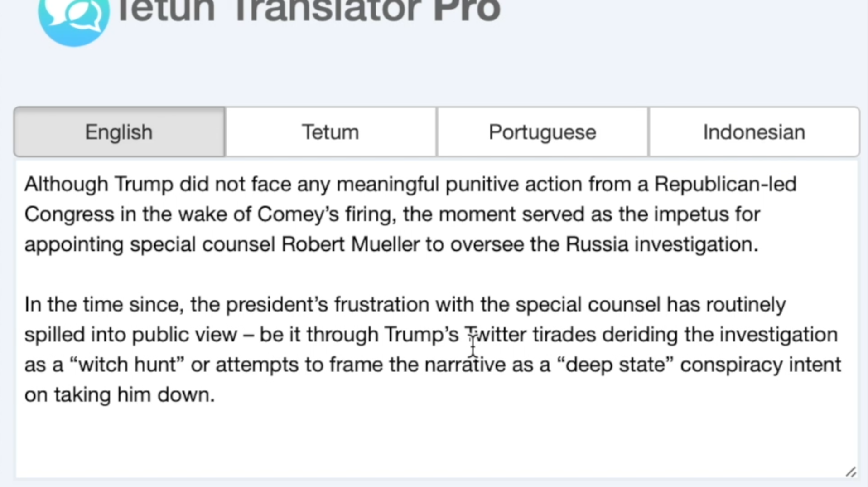Screen dimensions: 868x487
Task: Switch to the Tetum tab
Action: (331, 132)
